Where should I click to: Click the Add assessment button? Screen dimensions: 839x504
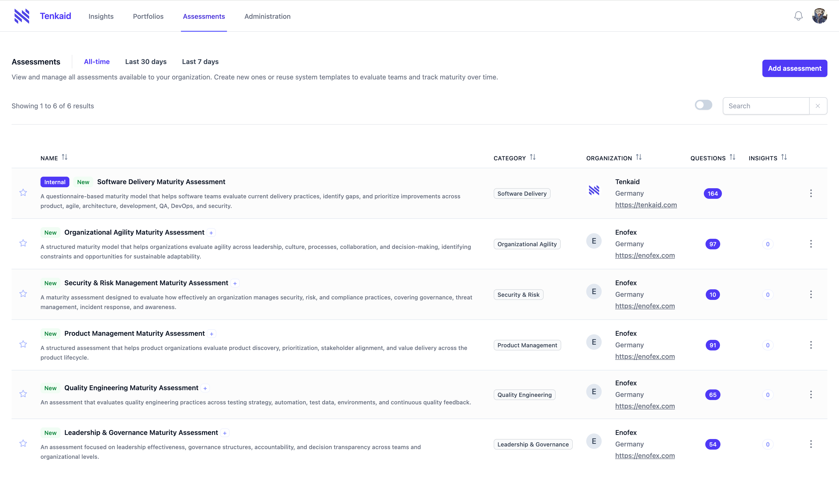794,68
